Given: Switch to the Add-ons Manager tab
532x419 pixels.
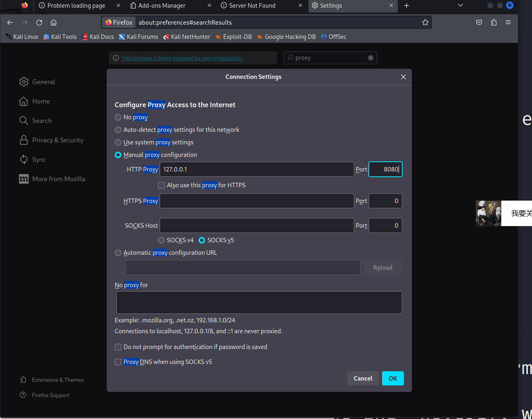Looking at the screenshot, I should (x=162, y=6).
